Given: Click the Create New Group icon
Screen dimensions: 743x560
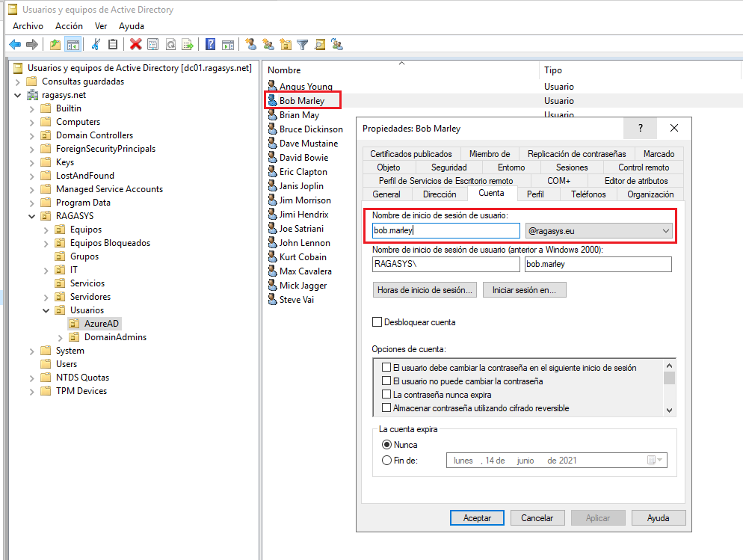Looking at the screenshot, I should [x=268, y=44].
